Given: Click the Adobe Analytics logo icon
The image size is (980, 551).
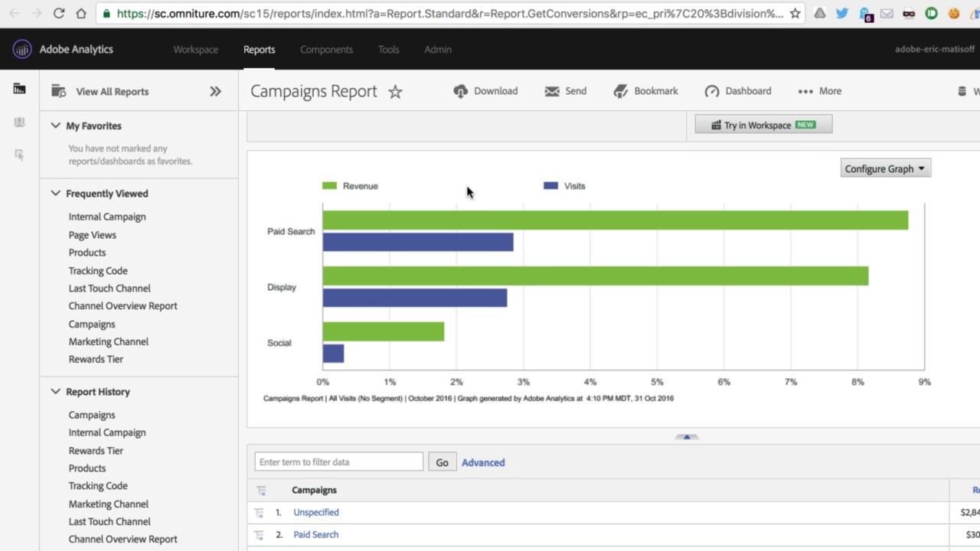Looking at the screenshot, I should pyautogui.click(x=22, y=49).
